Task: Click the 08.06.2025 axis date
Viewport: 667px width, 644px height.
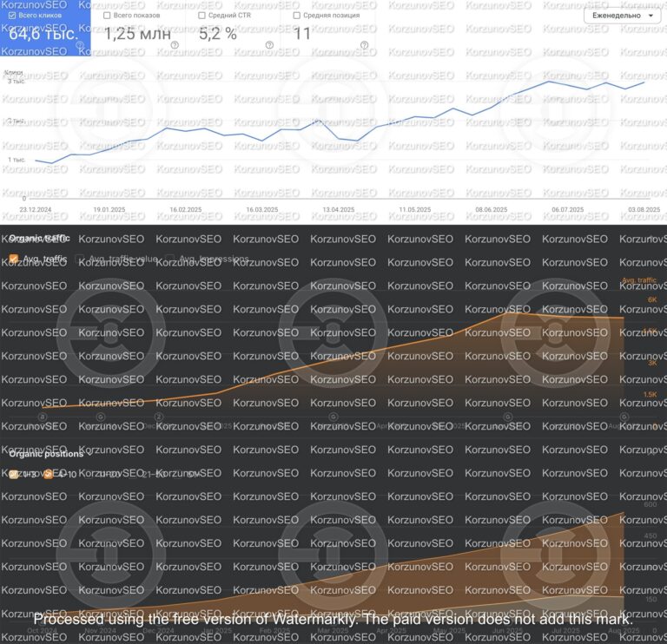Action: (x=492, y=209)
